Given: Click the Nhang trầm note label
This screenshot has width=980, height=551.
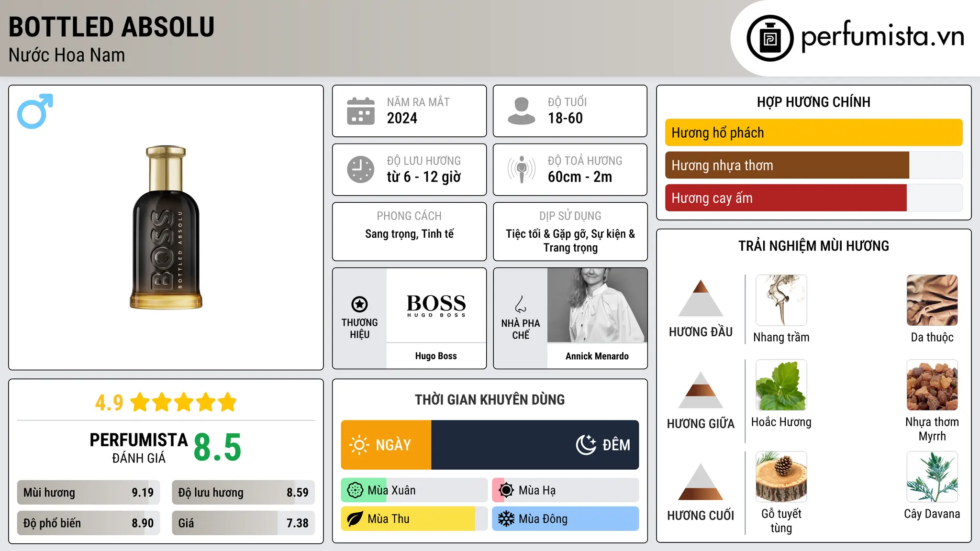Looking at the screenshot, I should pyautogui.click(x=781, y=337).
